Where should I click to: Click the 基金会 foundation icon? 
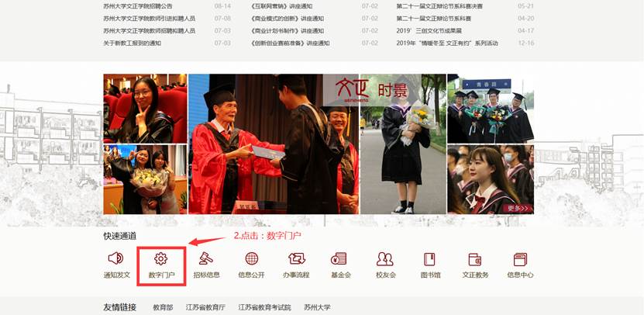pyautogui.click(x=340, y=259)
